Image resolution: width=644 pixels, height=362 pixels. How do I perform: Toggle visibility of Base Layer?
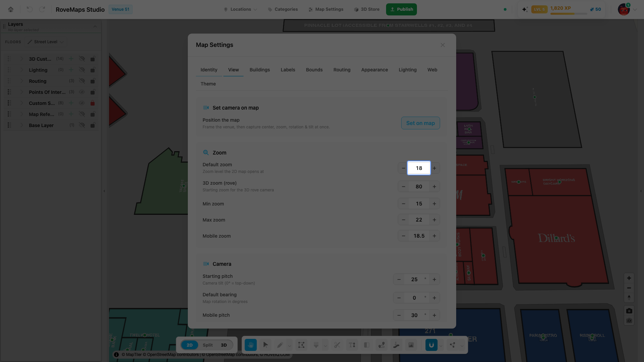(x=82, y=125)
